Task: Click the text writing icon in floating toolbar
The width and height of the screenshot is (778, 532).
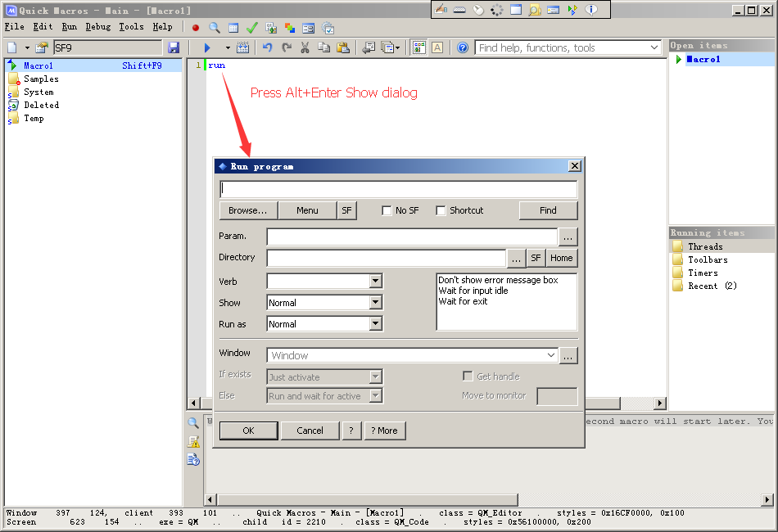Action: (x=441, y=10)
